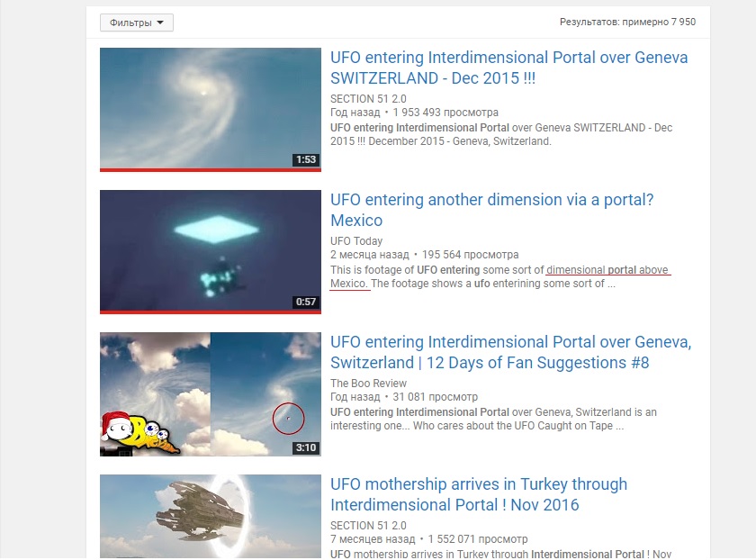This screenshot has width=756, height=560.
Task: Open the Фильтры dropdown
Action: (x=137, y=23)
